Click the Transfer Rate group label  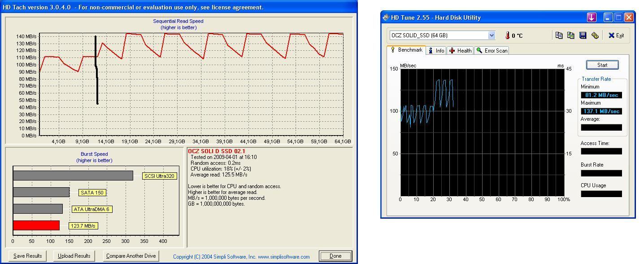(x=596, y=79)
